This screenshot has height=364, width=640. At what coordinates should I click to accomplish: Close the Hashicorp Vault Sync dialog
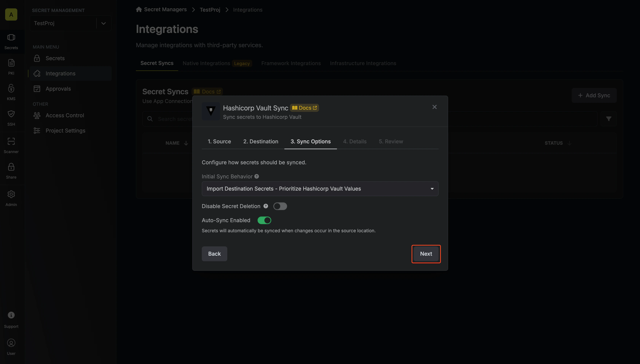434,107
